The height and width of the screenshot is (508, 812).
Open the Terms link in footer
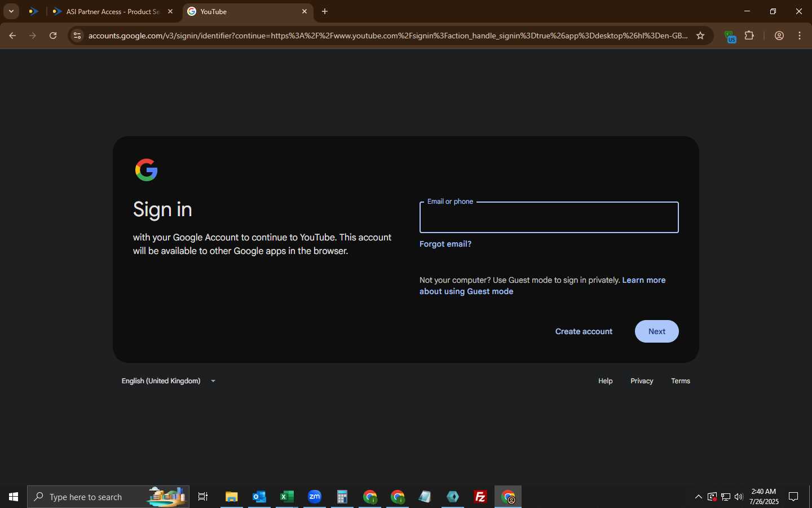point(681,381)
